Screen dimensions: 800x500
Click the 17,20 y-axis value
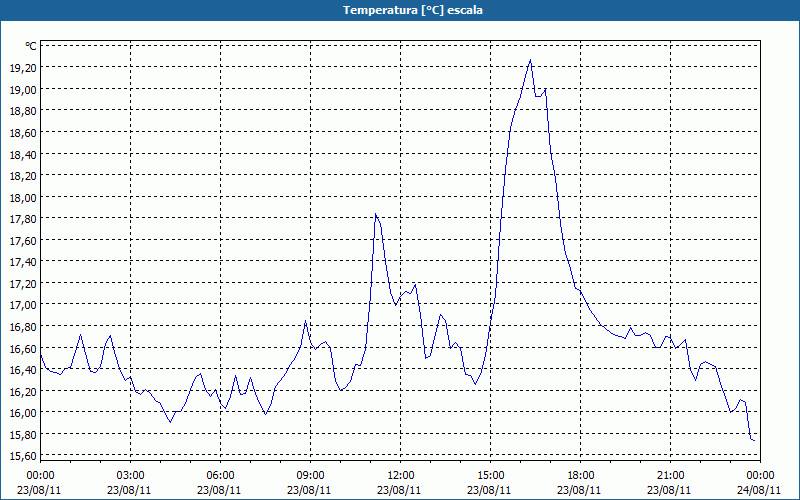click(x=23, y=283)
